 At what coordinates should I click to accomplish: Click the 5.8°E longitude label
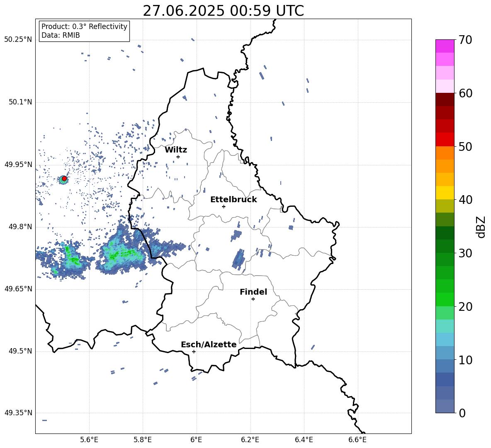coord(143,440)
